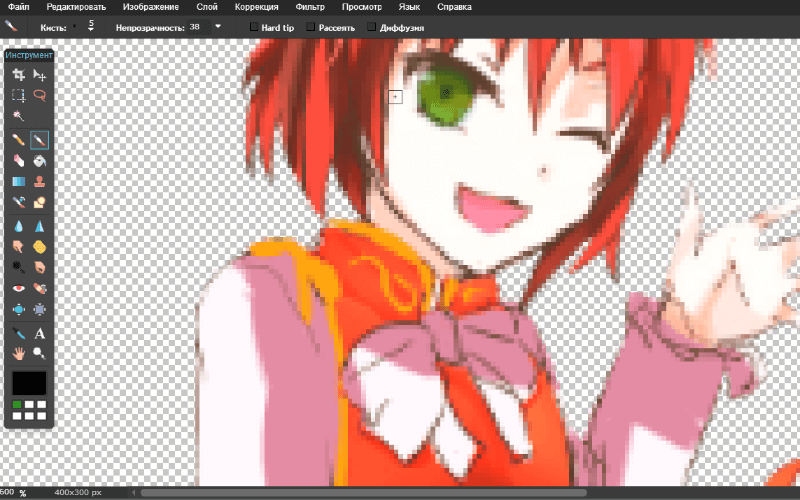The height and width of the screenshot is (500, 800).
Task: Click the black foreground color swatch
Action: (x=29, y=383)
